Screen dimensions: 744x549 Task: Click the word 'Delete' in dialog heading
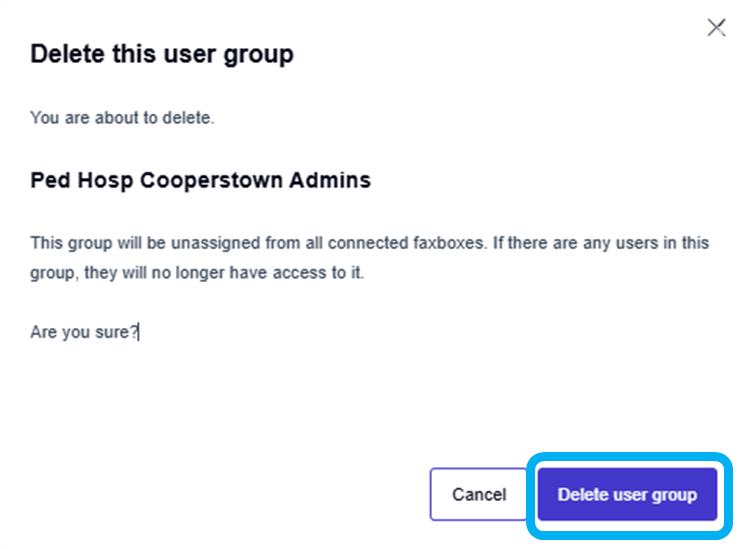pyautogui.click(x=65, y=54)
